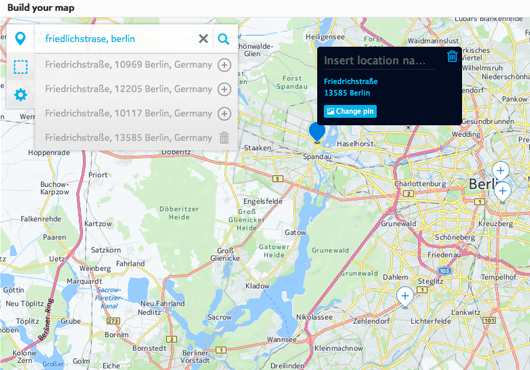
Task: Select result Friedrichstraße, 13585 Berlin, Germany
Action: coord(128,138)
